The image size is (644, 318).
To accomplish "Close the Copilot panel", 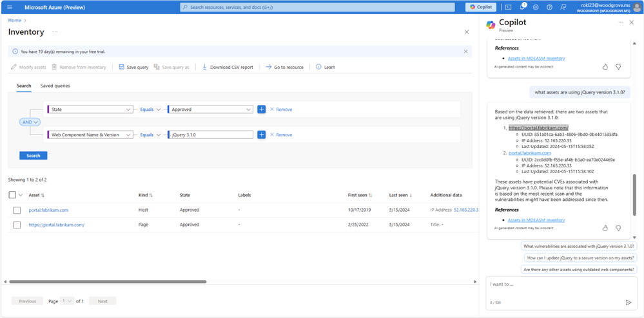I will [632, 22].
